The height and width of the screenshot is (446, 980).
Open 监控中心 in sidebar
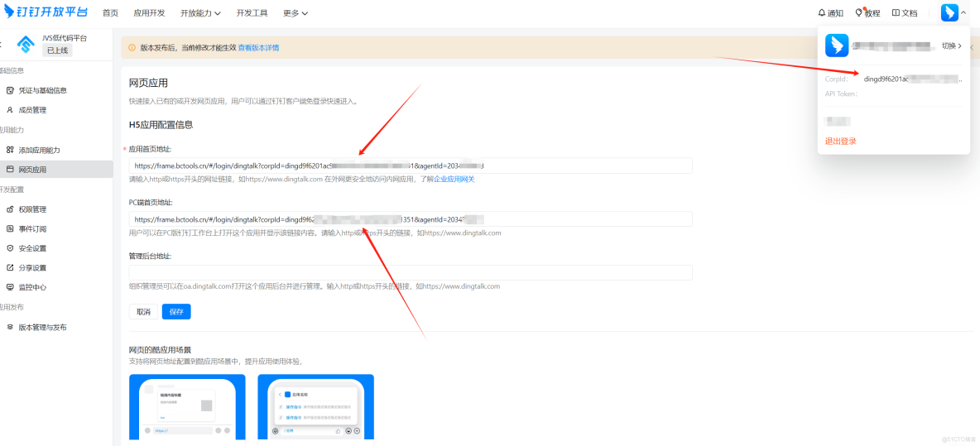point(32,287)
